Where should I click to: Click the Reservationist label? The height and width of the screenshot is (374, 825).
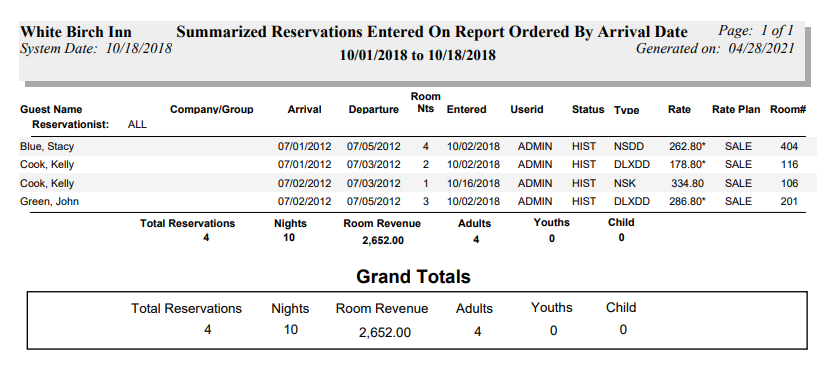click(x=71, y=125)
